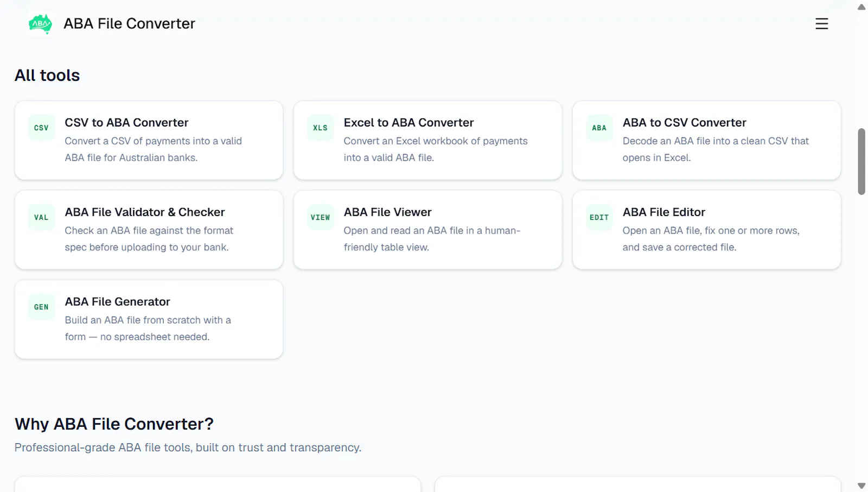
Task: Click the ABA badge icon
Action: [599, 128]
